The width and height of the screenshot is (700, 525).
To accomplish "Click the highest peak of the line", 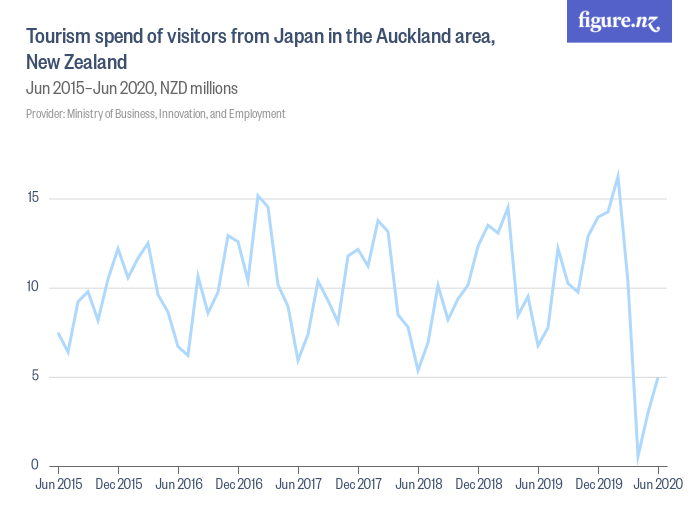I will tap(618, 175).
